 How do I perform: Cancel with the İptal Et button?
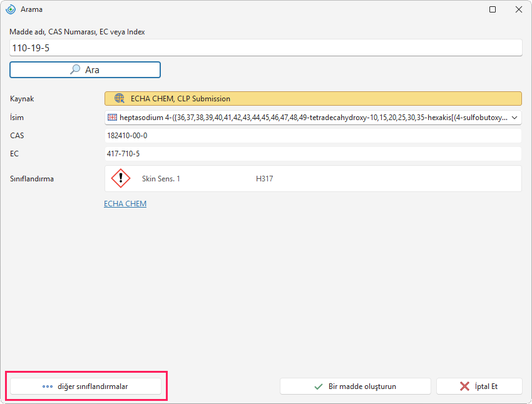(479, 386)
